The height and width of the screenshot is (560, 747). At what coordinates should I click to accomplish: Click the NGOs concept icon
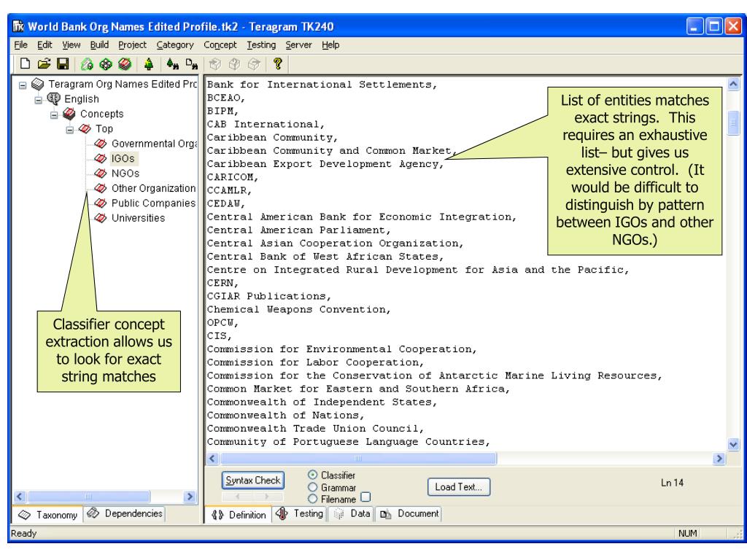pyautogui.click(x=100, y=173)
